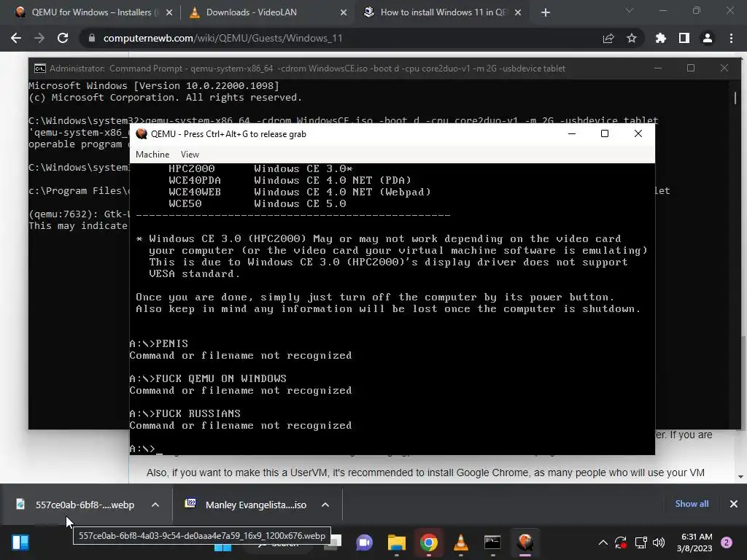Open the Teams Chat taskbar icon
Viewport: 747px width, 560px height.
365,542
